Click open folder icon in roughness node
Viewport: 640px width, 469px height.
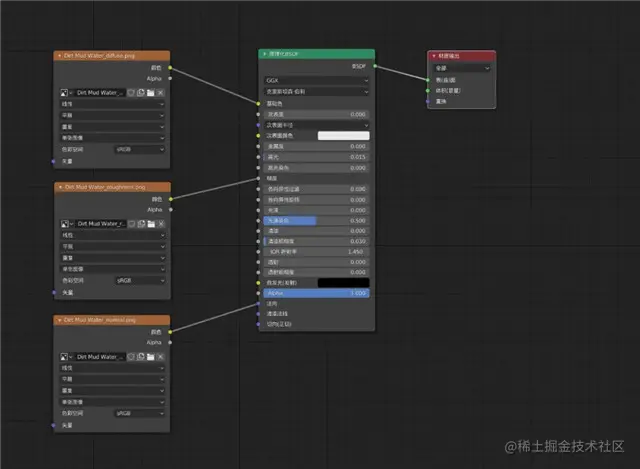(151, 224)
